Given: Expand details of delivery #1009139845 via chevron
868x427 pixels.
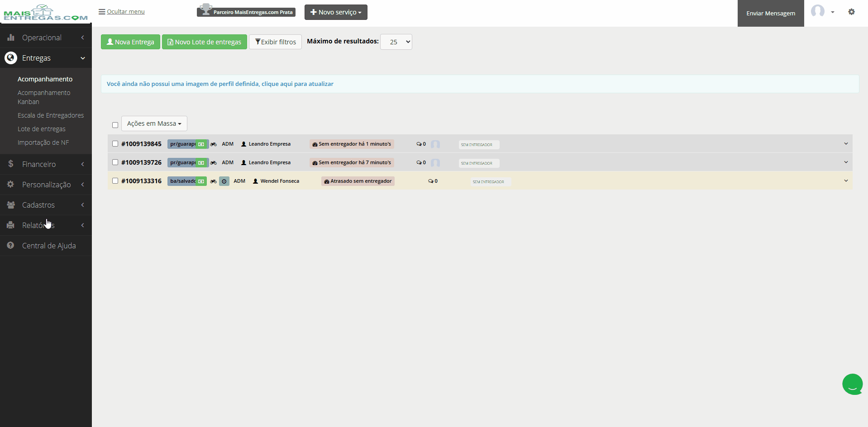Looking at the screenshot, I should [846, 143].
